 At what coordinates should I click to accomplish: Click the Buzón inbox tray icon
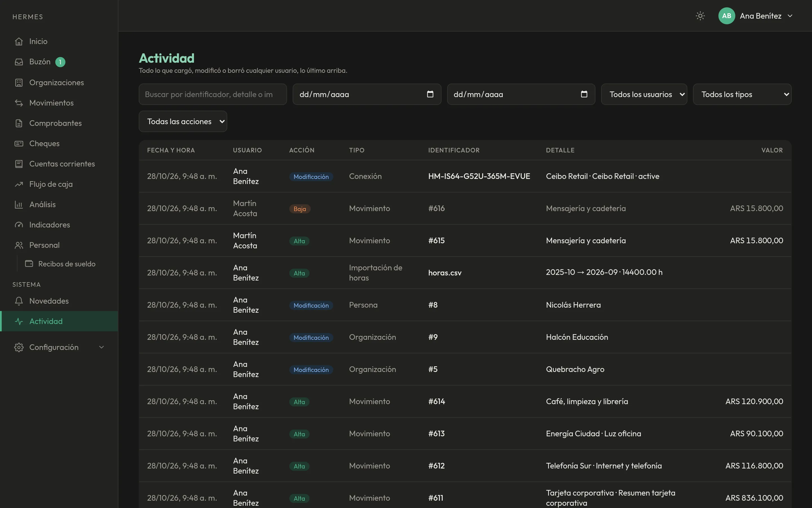(19, 62)
